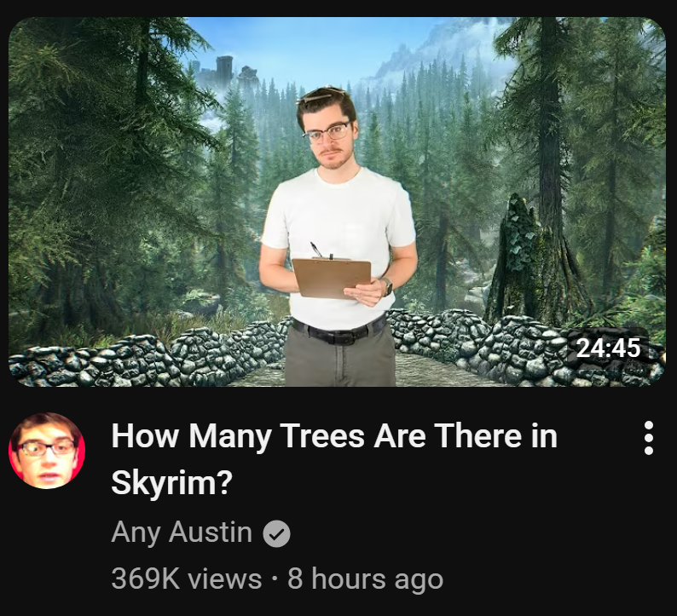Click the wristwatch on the man's arm
This screenshot has width=677, height=616.
387,287
